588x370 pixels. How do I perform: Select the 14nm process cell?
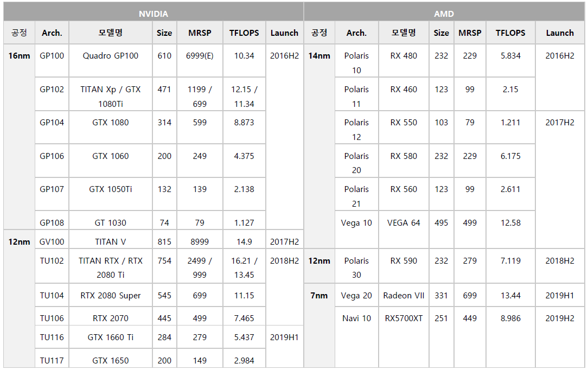[x=319, y=146]
